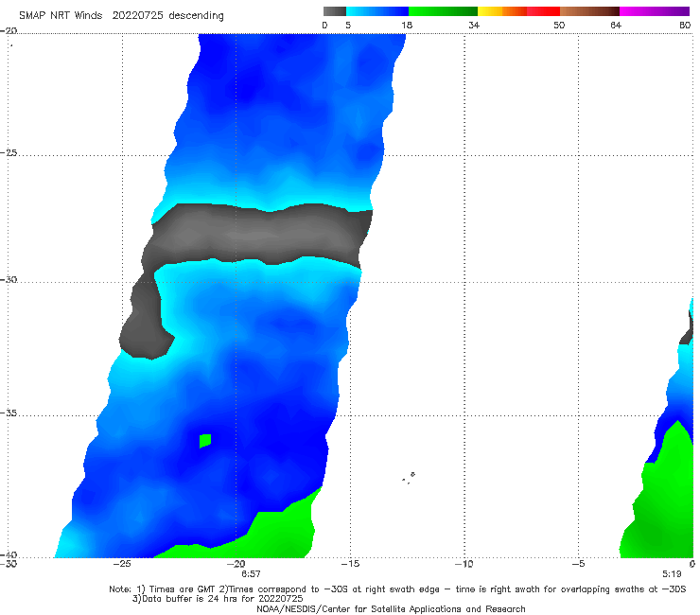This screenshot has height=615, width=700.
Task: Click the "6:57" swath time label
Action: pyautogui.click(x=251, y=574)
